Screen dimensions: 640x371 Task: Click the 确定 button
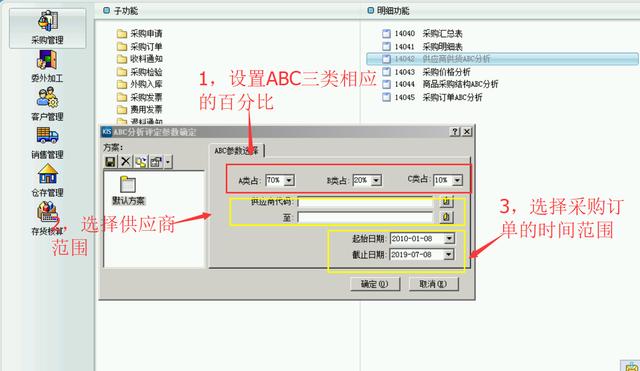375,284
